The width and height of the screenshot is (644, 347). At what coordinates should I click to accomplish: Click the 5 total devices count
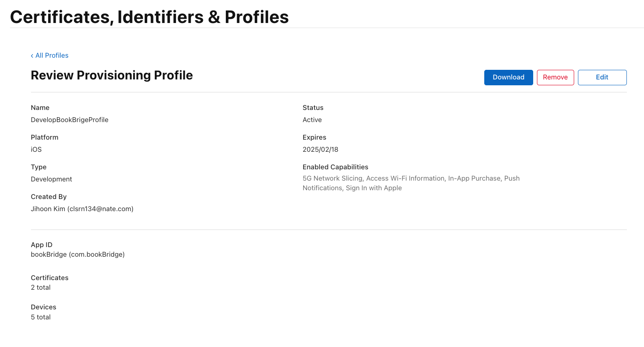(x=41, y=317)
